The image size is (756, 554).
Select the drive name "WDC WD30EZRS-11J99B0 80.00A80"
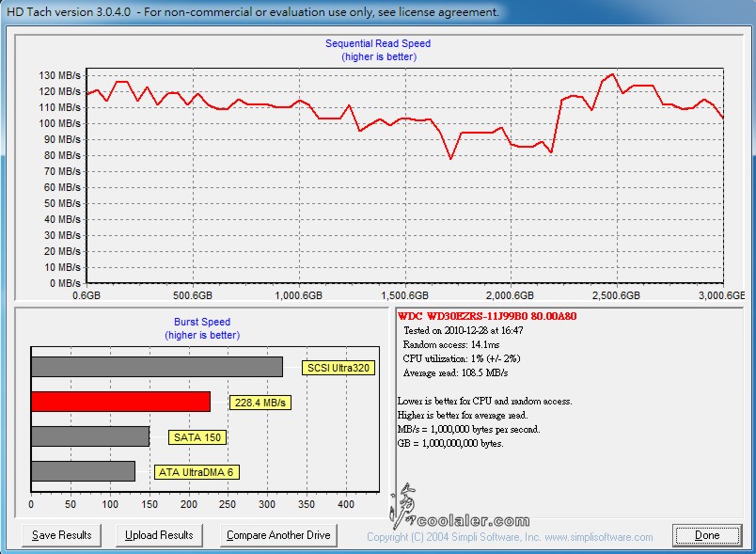487,316
